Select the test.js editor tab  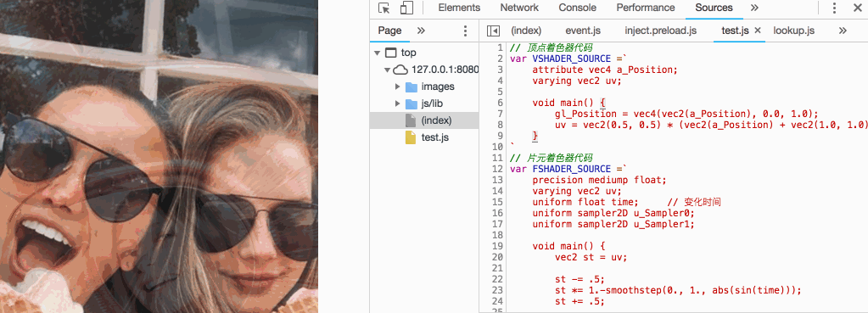[x=735, y=31]
